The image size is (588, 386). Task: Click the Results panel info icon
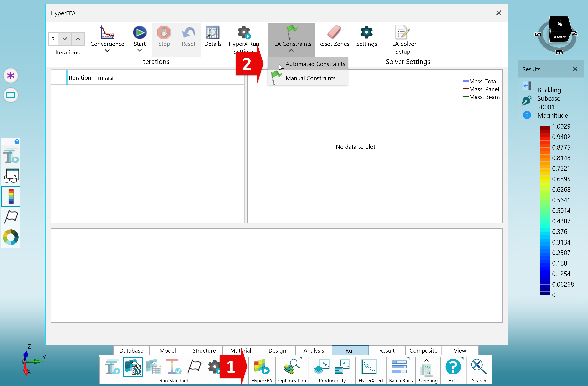(x=527, y=115)
